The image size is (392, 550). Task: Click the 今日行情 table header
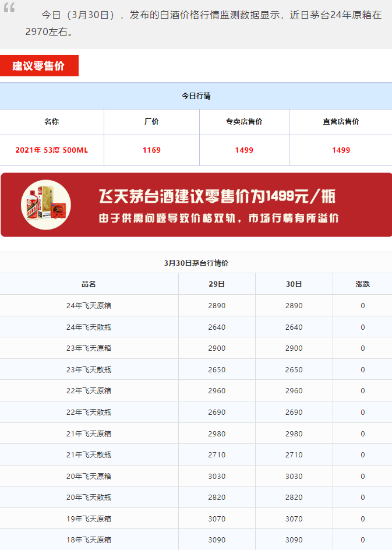(x=196, y=96)
